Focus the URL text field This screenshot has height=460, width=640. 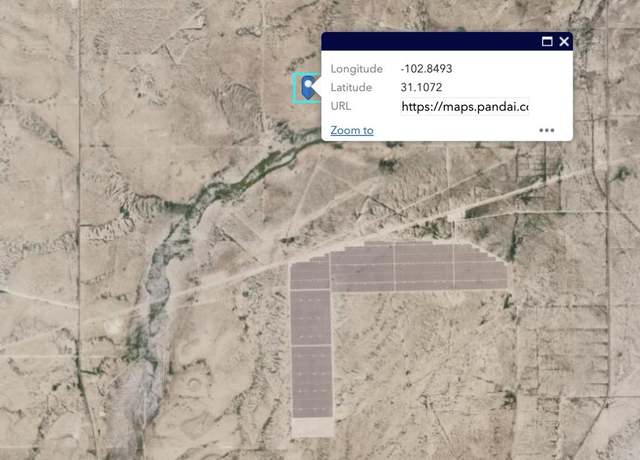click(464, 107)
